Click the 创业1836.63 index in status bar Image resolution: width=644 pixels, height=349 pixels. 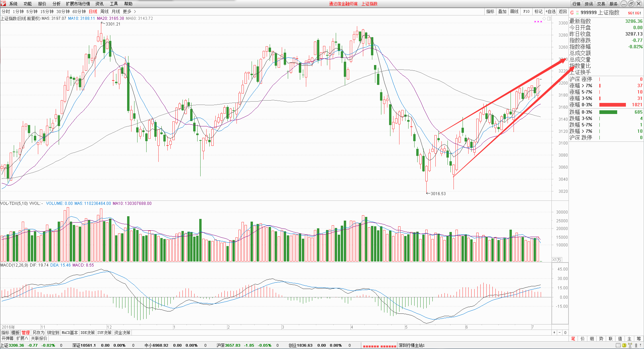click(x=301, y=345)
